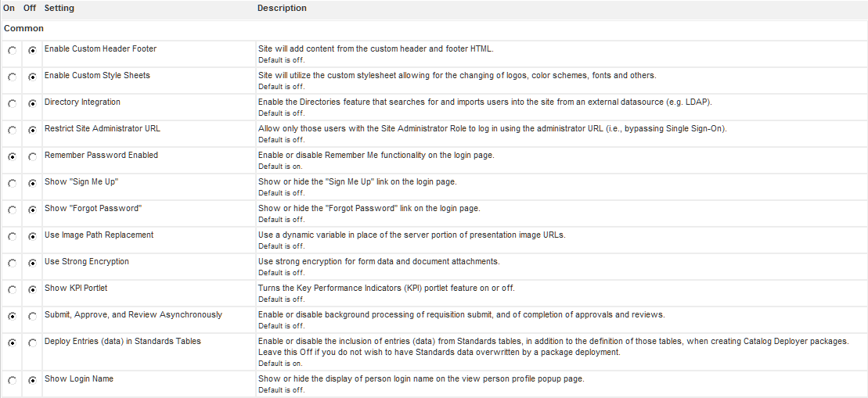Image resolution: width=868 pixels, height=398 pixels.
Task: Click the Description column header
Action: tap(282, 8)
